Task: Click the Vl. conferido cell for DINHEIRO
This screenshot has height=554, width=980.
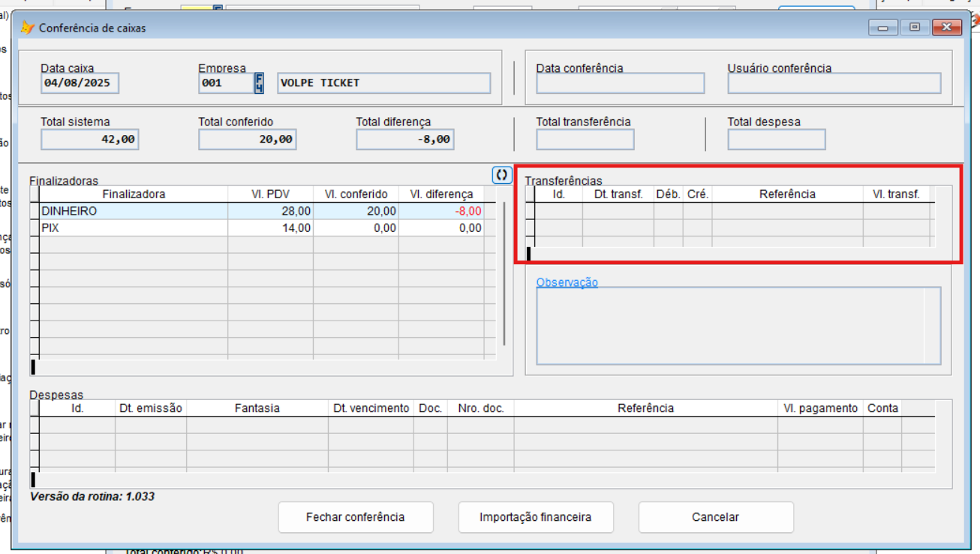Action: [356, 212]
